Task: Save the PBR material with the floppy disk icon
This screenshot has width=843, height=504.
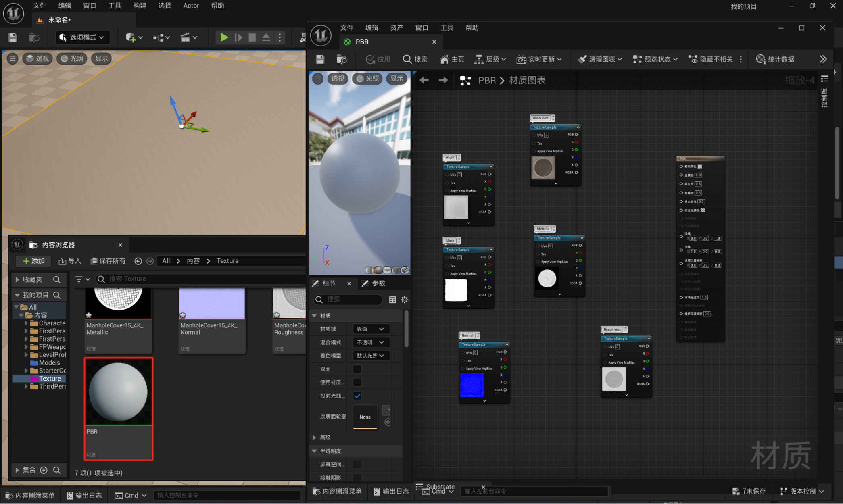Action: (320, 59)
